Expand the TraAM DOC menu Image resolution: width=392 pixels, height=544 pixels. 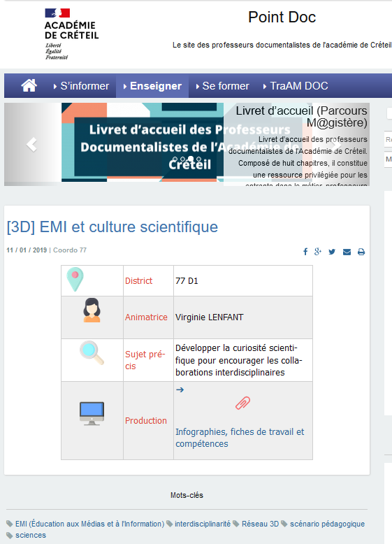click(x=296, y=86)
